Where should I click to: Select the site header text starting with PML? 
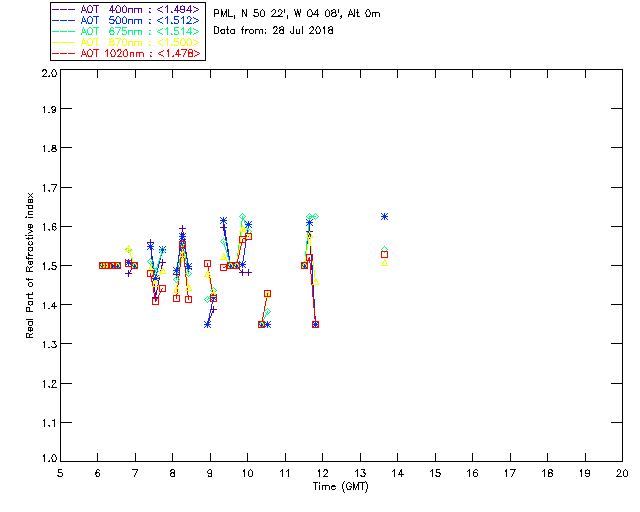[x=297, y=14]
